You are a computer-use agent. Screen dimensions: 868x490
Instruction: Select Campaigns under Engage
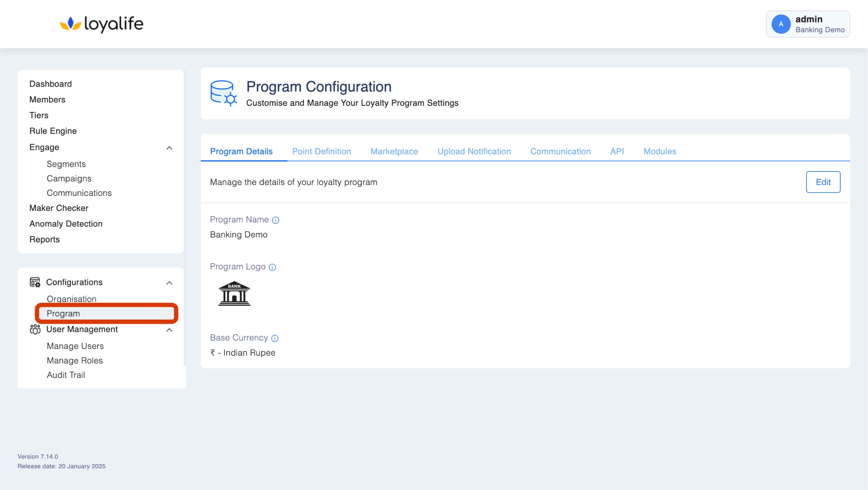click(69, 179)
